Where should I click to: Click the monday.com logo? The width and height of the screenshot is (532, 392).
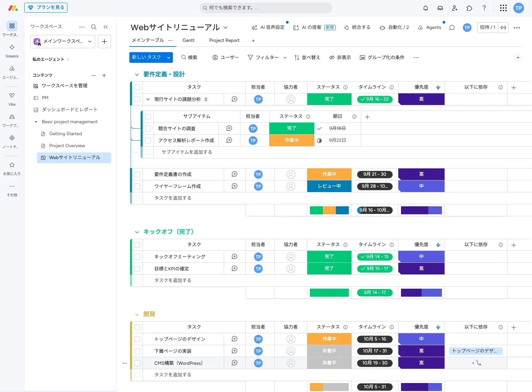click(13, 8)
